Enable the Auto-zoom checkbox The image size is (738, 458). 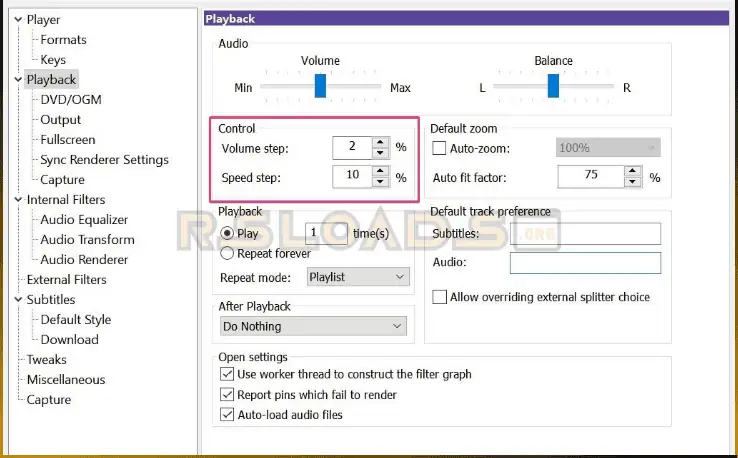[x=439, y=148]
